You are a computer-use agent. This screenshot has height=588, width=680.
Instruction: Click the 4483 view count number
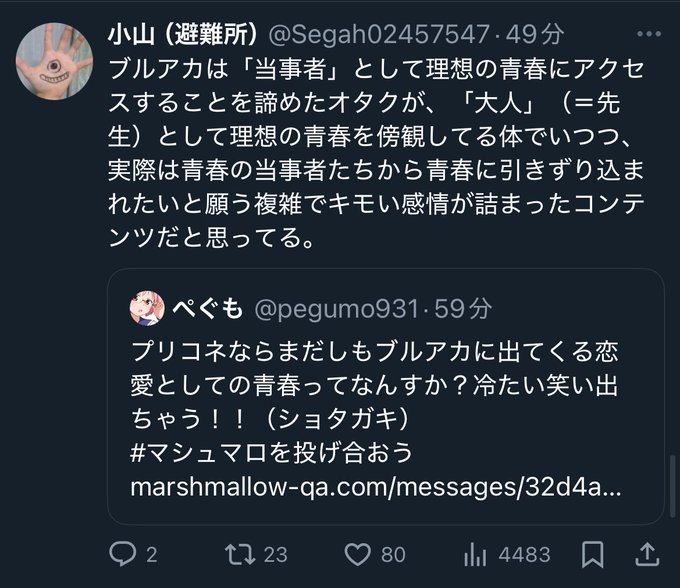point(525,553)
